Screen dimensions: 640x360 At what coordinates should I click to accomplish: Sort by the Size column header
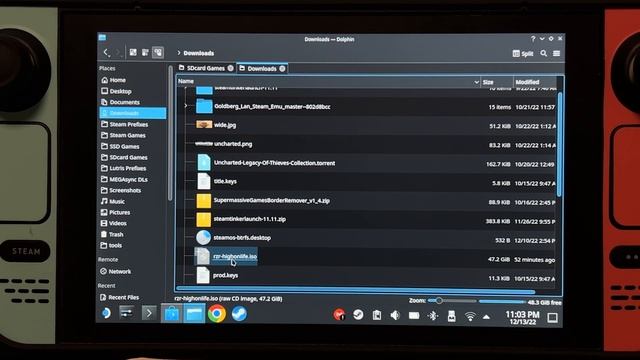pyautogui.click(x=496, y=82)
